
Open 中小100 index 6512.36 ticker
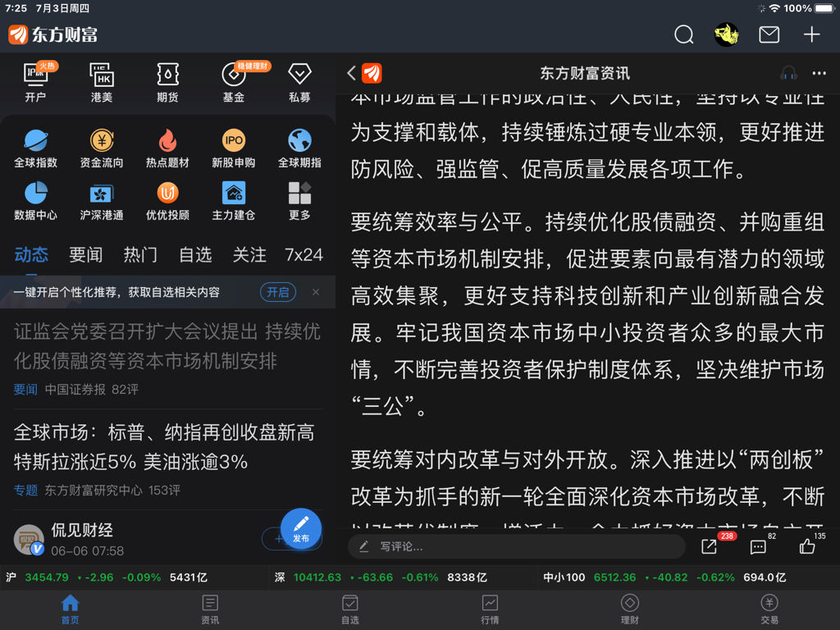[x=664, y=577]
